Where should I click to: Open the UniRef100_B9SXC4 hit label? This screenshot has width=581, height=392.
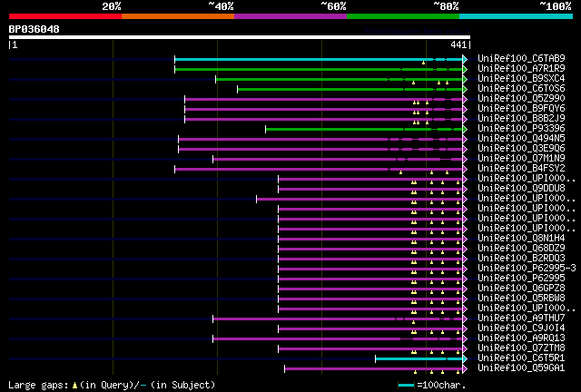coord(521,78)
